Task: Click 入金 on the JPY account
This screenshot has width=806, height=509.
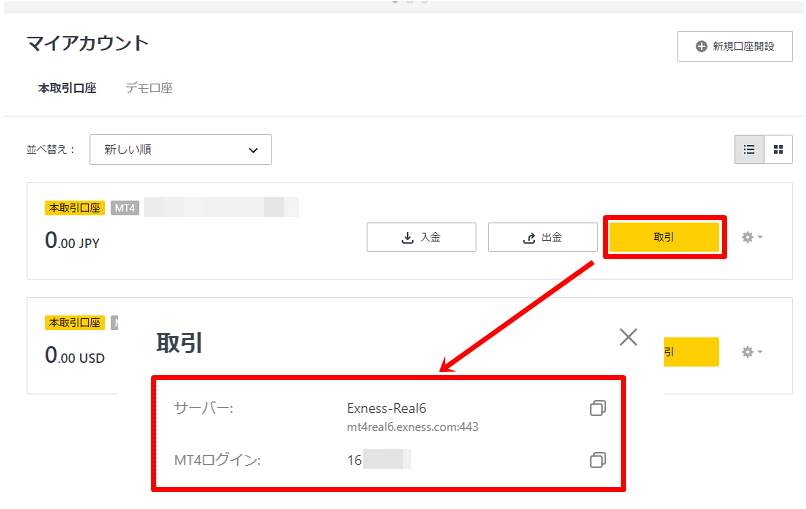Action: (x=421, y=237)
